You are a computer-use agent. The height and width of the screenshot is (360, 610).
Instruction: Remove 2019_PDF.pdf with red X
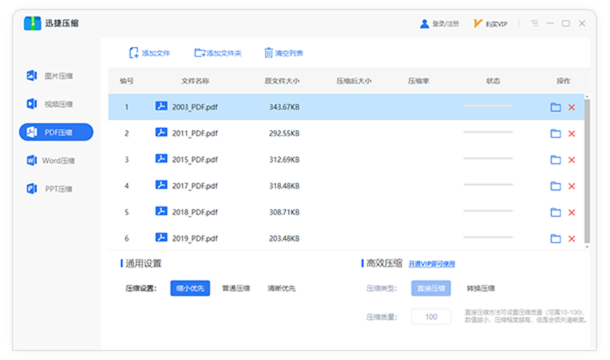pyautogui.click(x=571, y=239)
